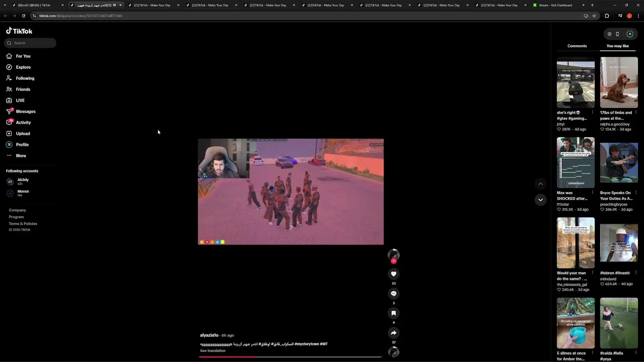Open the '#caida #lella' video thumbnail
The height and width of the screenshot is (362, 644).
point(619,323)
